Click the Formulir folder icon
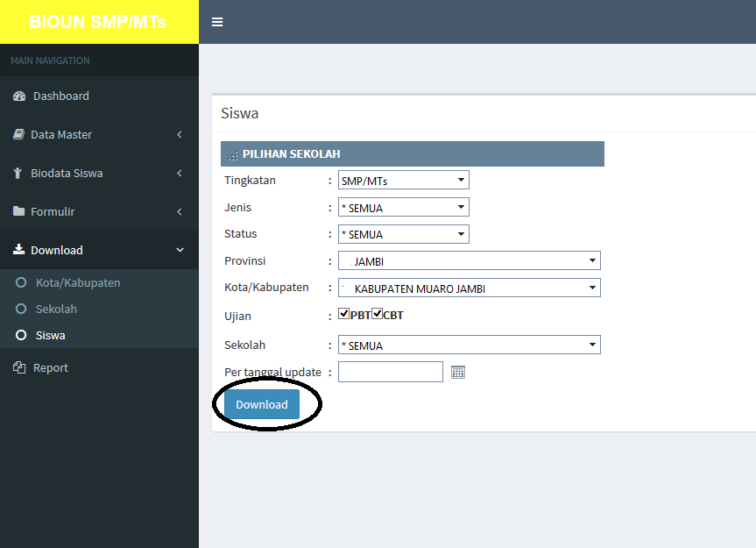756x548 pixels. (18, 211)
